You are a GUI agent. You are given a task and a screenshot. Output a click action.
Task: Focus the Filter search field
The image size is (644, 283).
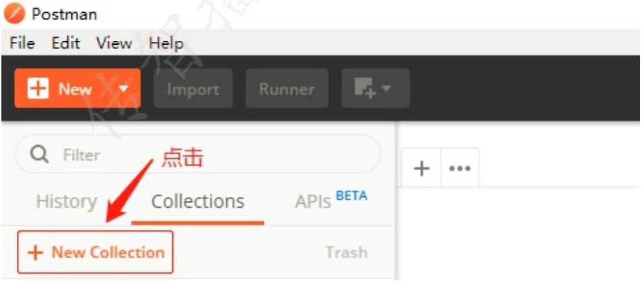click(198, 155)
